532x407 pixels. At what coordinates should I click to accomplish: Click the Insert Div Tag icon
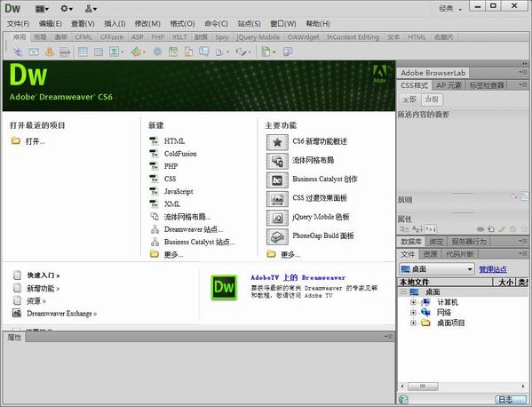[99, 52]
